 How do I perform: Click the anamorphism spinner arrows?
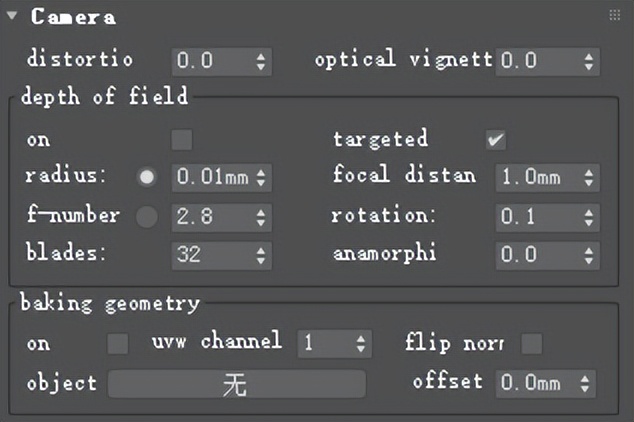(589, 254)
